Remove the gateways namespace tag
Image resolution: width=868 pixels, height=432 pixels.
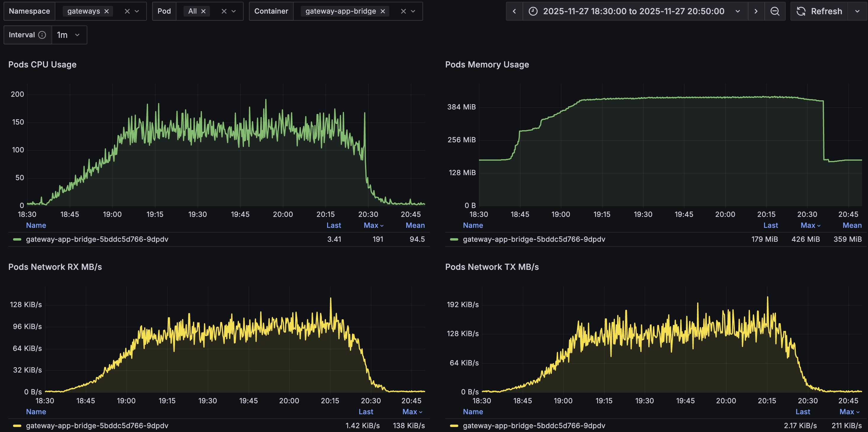(107, 11)
